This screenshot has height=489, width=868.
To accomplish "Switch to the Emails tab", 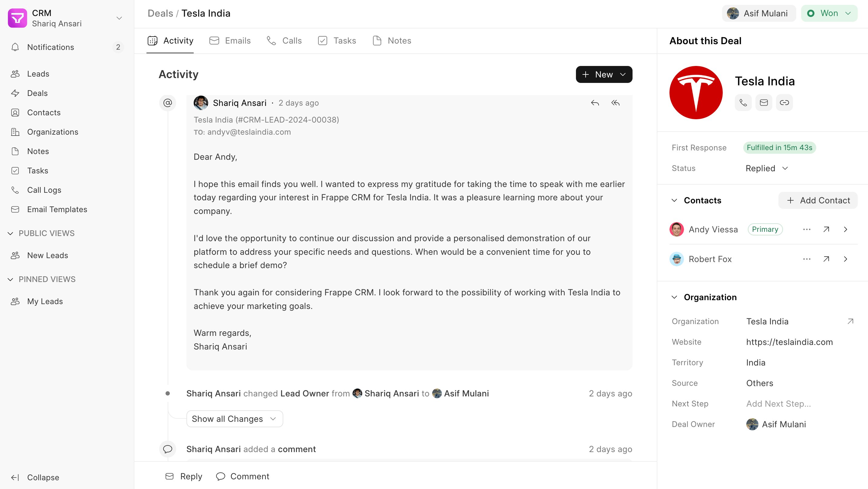I will tap(230, 41).
